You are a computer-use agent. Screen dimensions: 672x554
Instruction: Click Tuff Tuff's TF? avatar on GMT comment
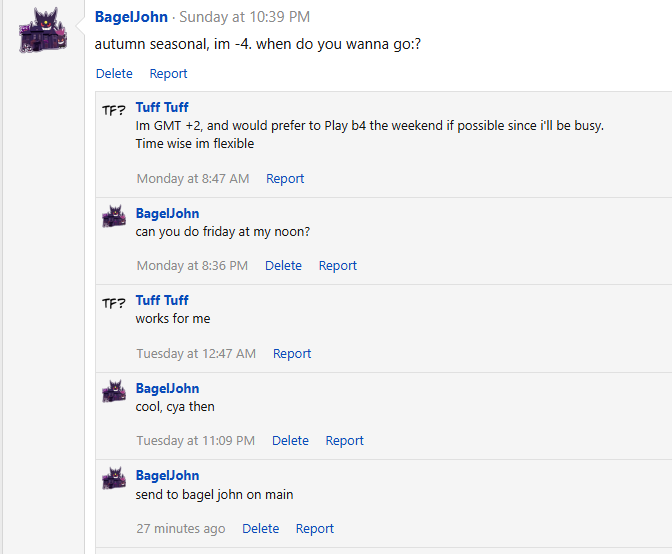coord(114,110)
